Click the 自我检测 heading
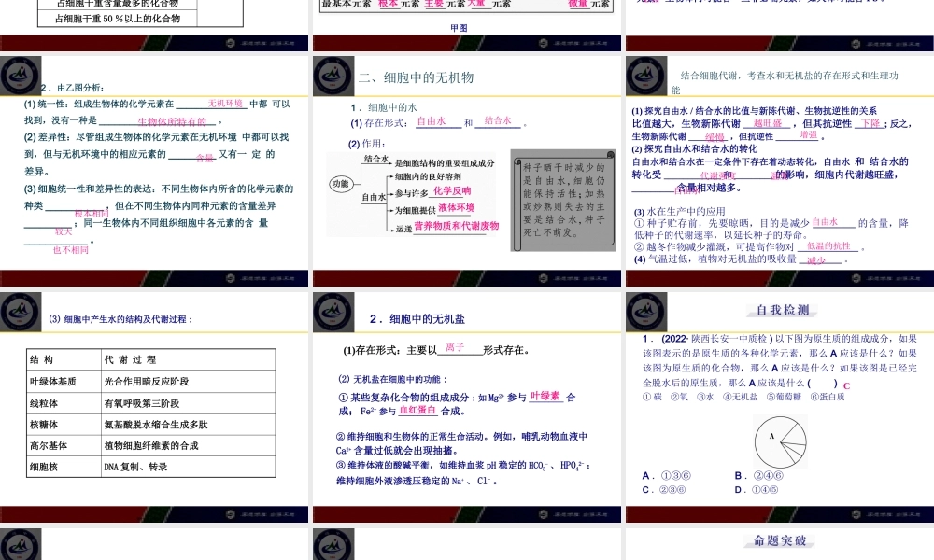Viewport: 934px width, 560px height. [x=783, y=310]
